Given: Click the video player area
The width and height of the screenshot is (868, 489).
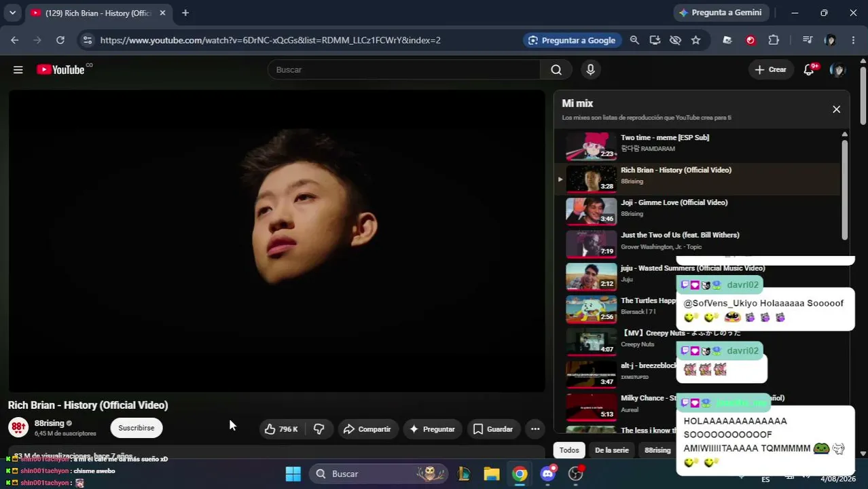Looking at the screenshot, I should coord(276,241).
